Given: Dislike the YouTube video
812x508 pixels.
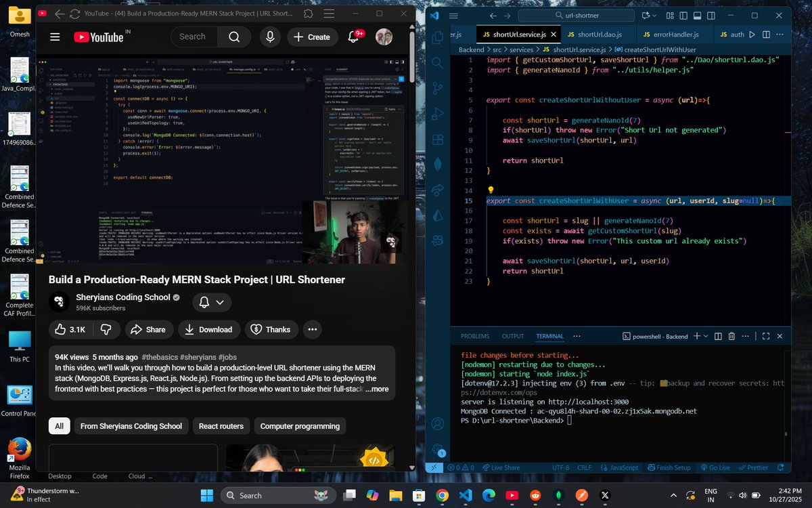Looking at the screenshot, I should pyautogui.click(x=106, y=329).
